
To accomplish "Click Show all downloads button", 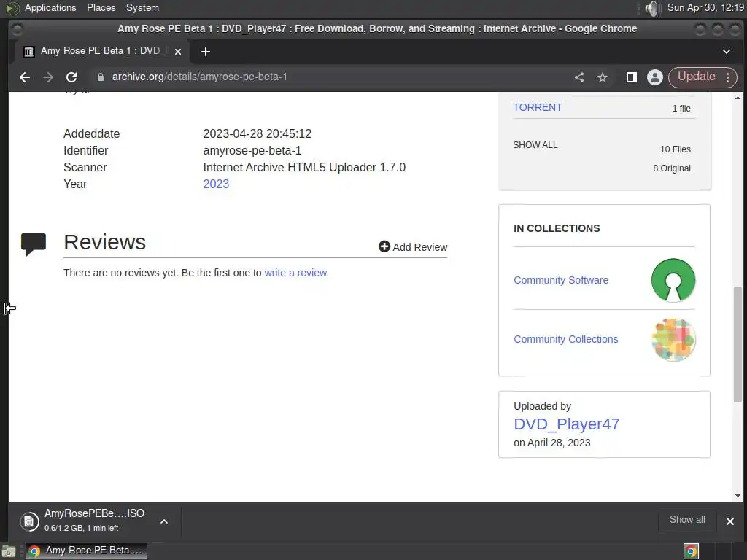I will [687, 520].
